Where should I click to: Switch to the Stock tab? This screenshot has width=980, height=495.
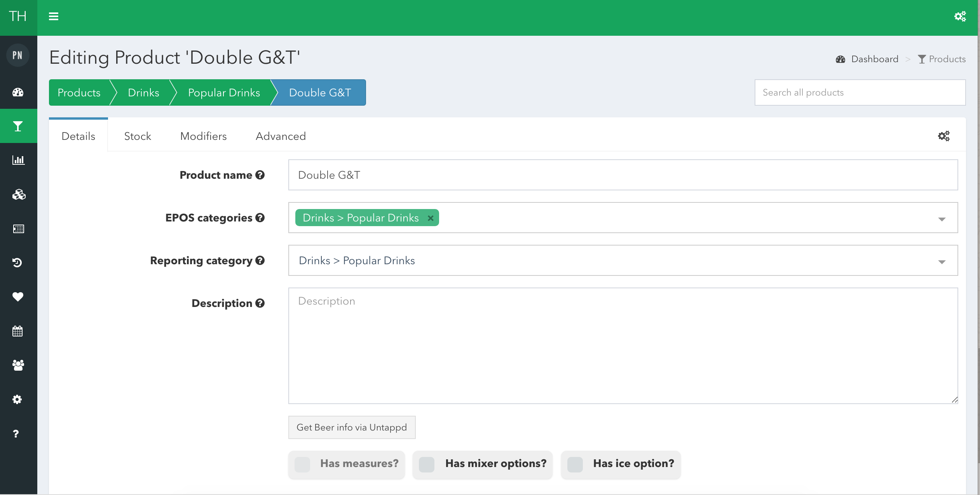[138, 136]
